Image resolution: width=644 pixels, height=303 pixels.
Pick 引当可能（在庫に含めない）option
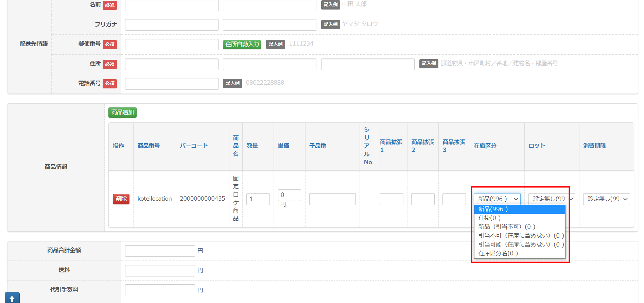pyautogui.click(x=521, y=245)
